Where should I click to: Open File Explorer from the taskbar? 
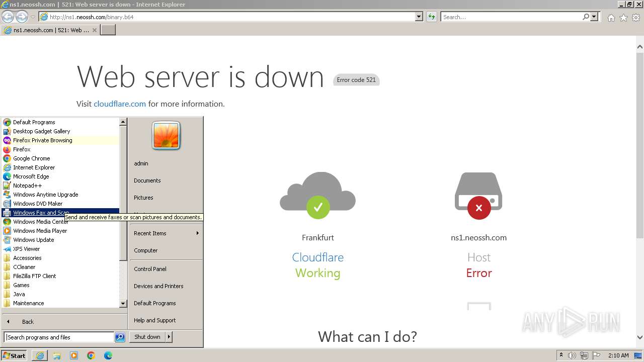(x=57, y=355)
